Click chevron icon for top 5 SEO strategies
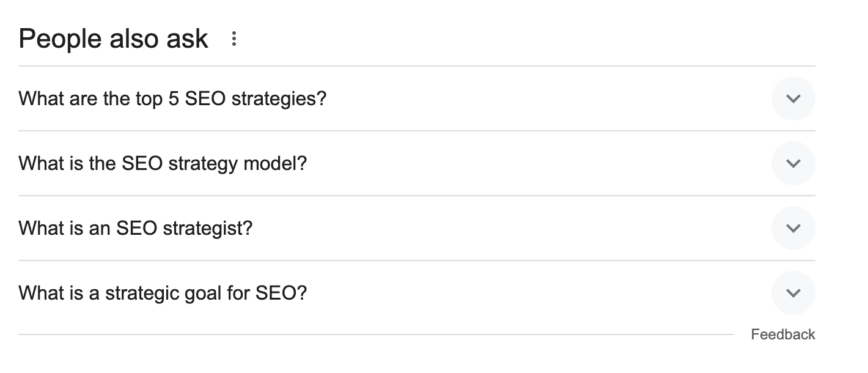Viewport: 868px width, 373px height. pyautogui.click(x=793, y=98)
